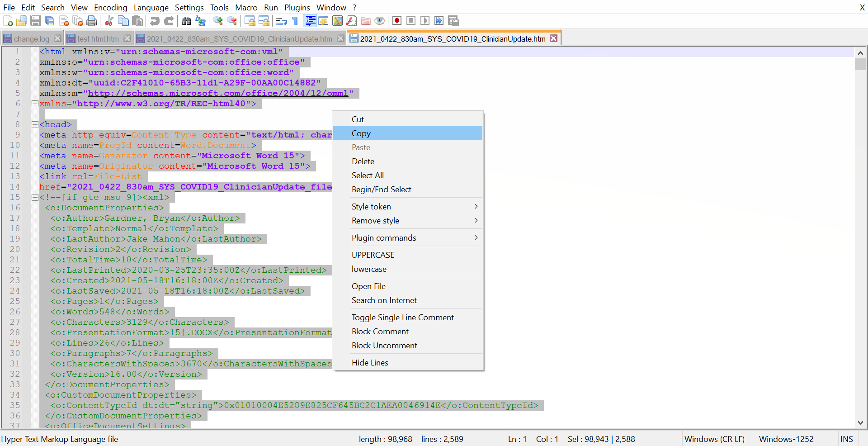Open the Encoding menu
Viewport: 868px width, 446px height.
pos(110,7)
